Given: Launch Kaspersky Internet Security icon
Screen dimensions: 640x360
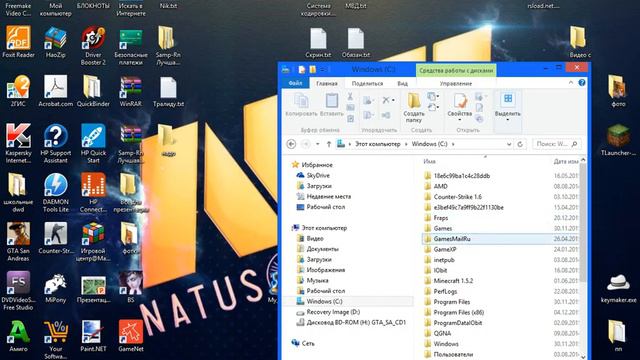Looking at the screenshot, I should coord(18,144).
